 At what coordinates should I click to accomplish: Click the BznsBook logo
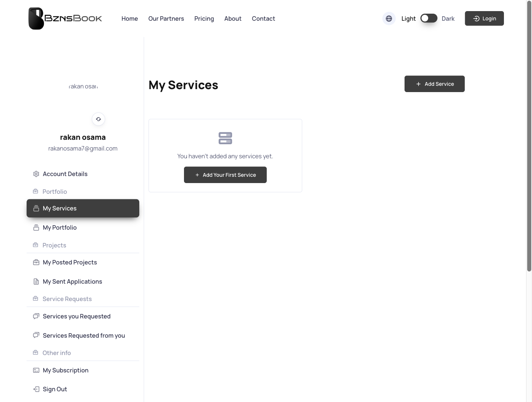pos(65,18)
